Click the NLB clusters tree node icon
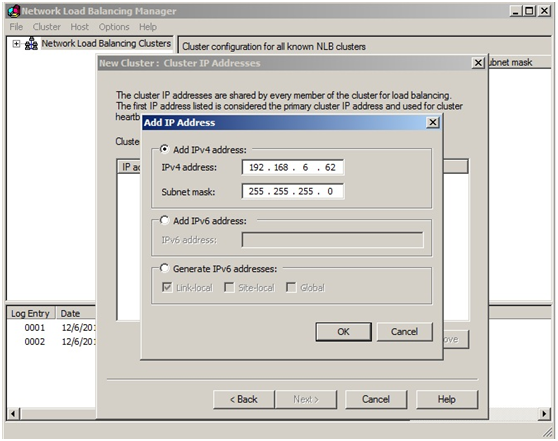Viewport: 558px width, 441px height. [x=31, y=44]
